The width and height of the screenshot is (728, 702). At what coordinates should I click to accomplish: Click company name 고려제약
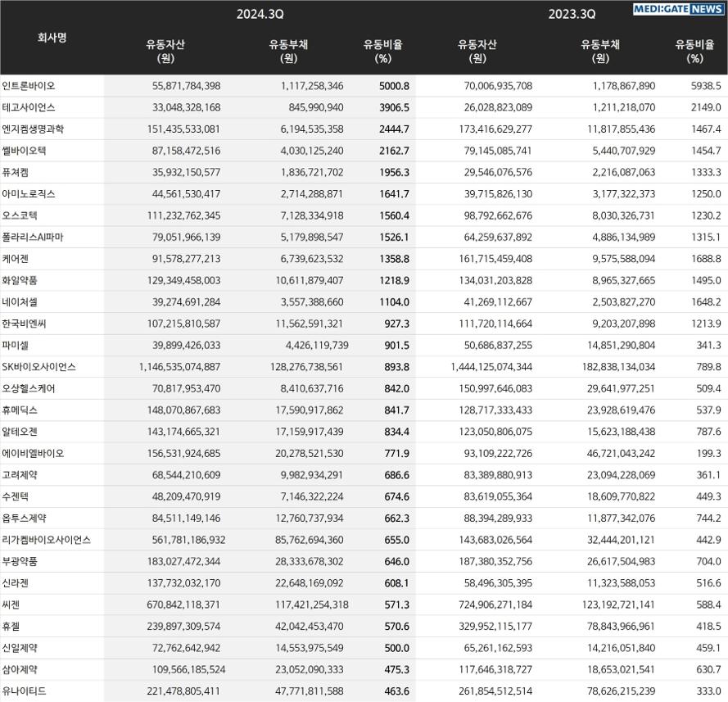[20, 474]
